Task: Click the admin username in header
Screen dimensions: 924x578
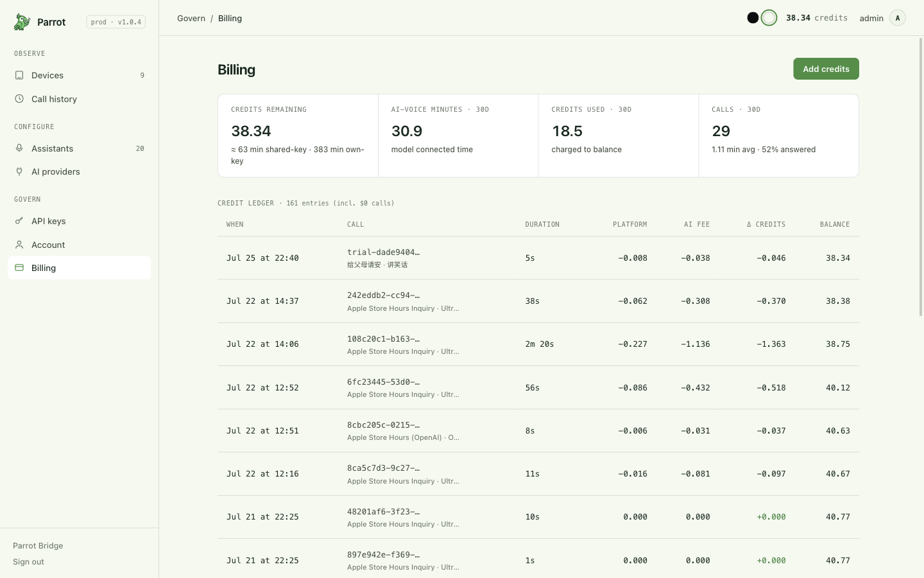Action: pyautogui.click(x=871, y=18)
